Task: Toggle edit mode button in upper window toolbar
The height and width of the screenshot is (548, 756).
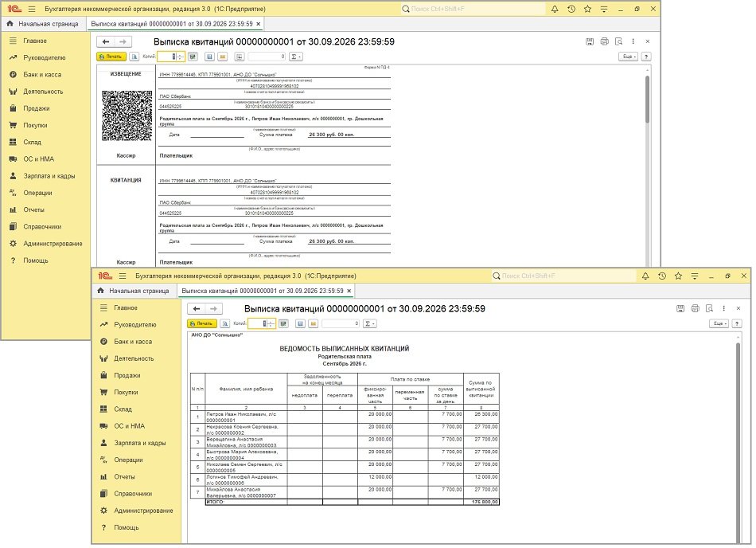Action: coord(193,57)
